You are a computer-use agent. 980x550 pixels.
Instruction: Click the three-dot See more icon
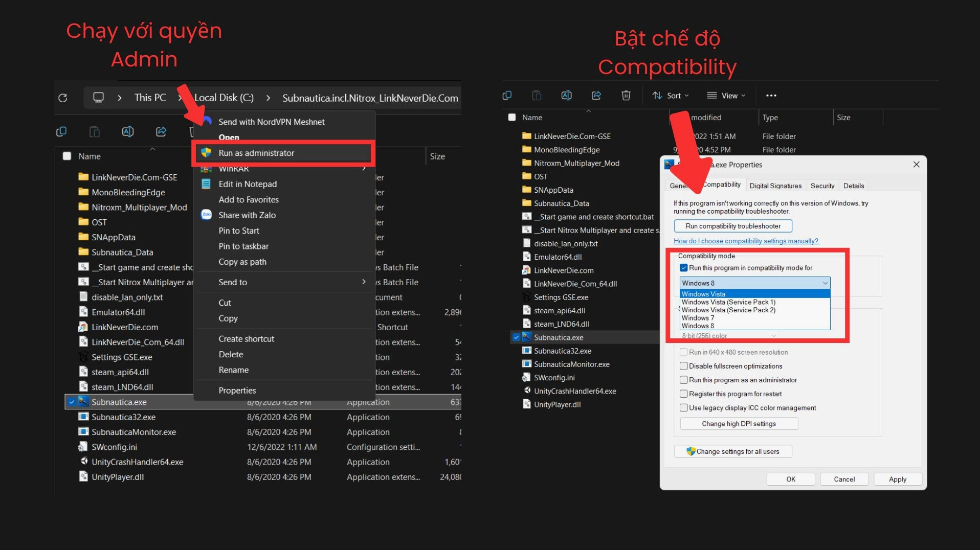coord(771,96)
